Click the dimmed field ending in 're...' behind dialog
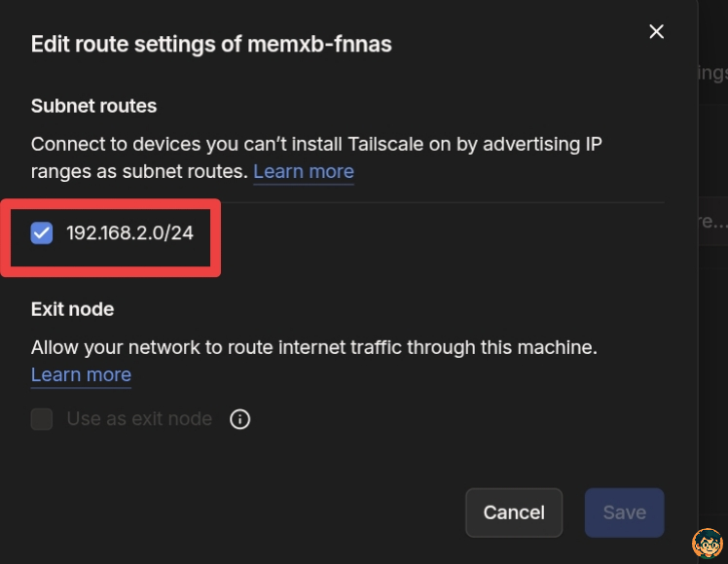Viewport: 728px width, 564px height. pyautogui.click(x=712, y=221)
